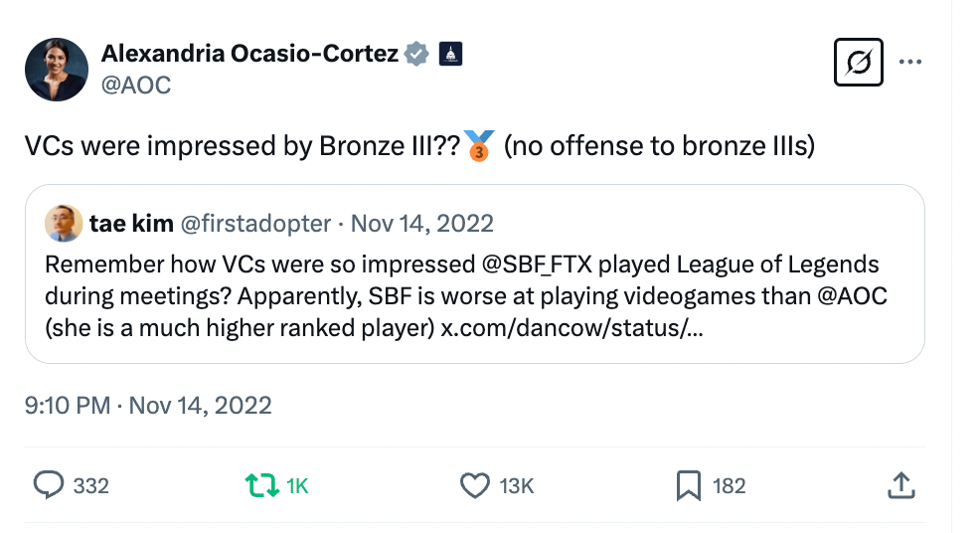Click the @firstadopter handle
The width and height of the screenshot is (980, 533).
(254, 224)
